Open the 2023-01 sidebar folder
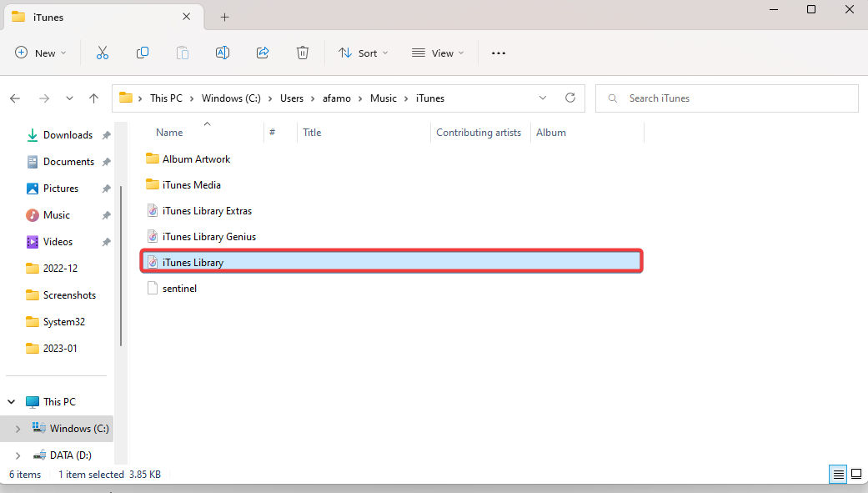 coord(60,349)
